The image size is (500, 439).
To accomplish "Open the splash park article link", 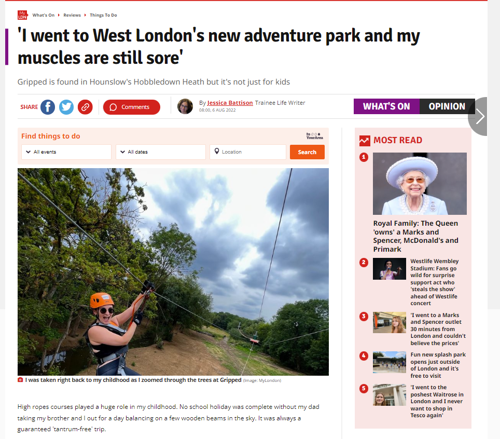I will pyautogui.click(x=438, y=365).
